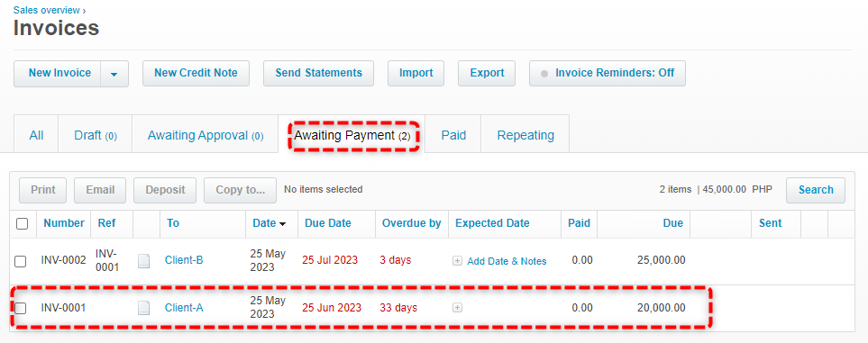Image resolution: width=868 pixels, height=343 pixels.
Task: Tick the checkbox for INV-0002 row
Action: coord(21,261)
